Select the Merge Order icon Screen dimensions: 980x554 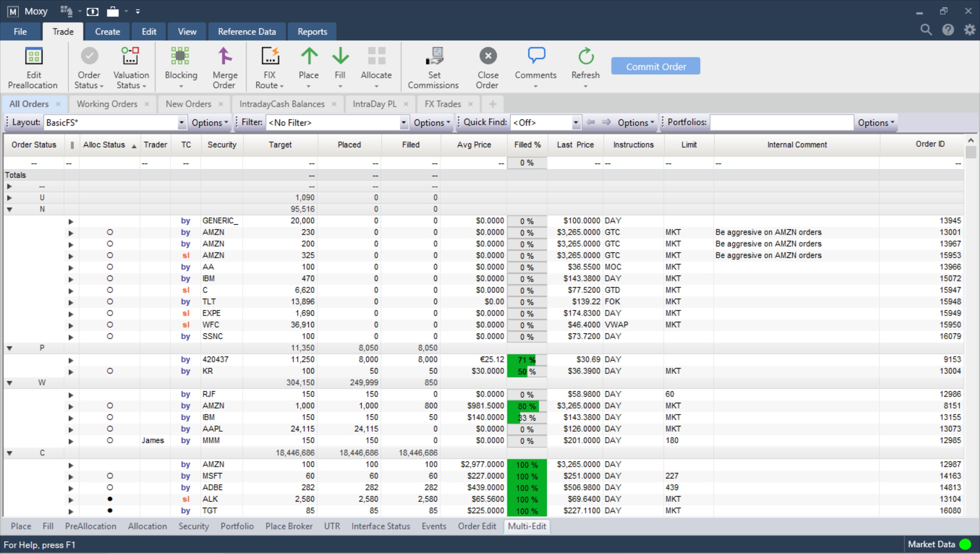coord(224,57)
